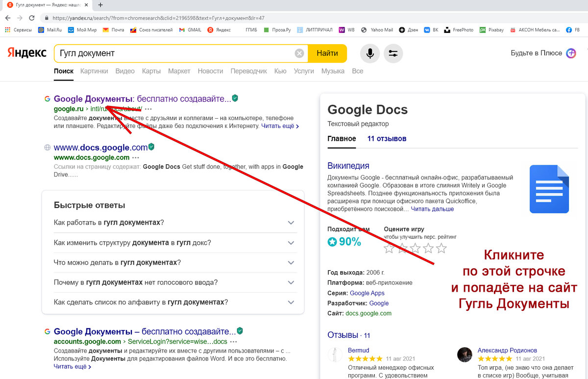Open the Сервисы apps bookmark
Viewport: 588px width, 379px height.
[x=18, y=30]
